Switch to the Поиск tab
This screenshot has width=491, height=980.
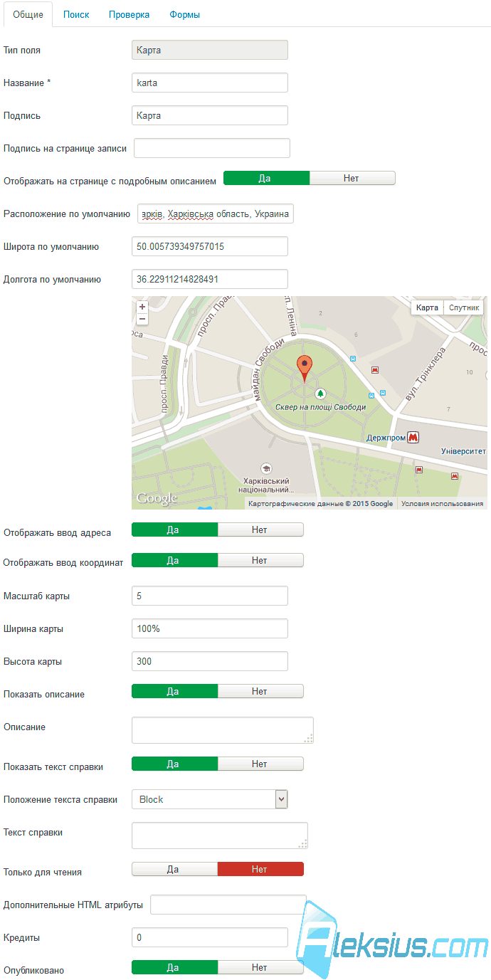pyautogui.click(x=76, y=14)
